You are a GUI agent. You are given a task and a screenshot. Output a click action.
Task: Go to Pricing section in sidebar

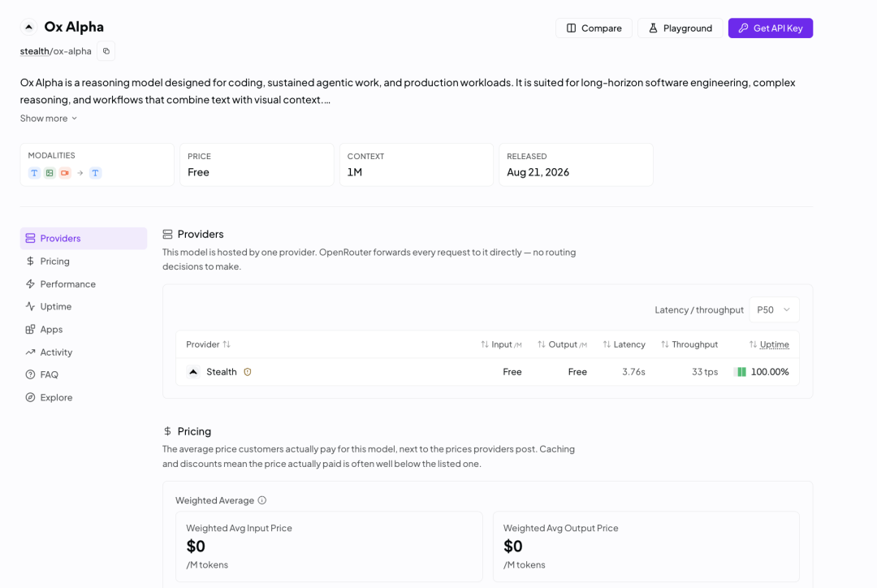pyautogui.click(x=84, y=262)
